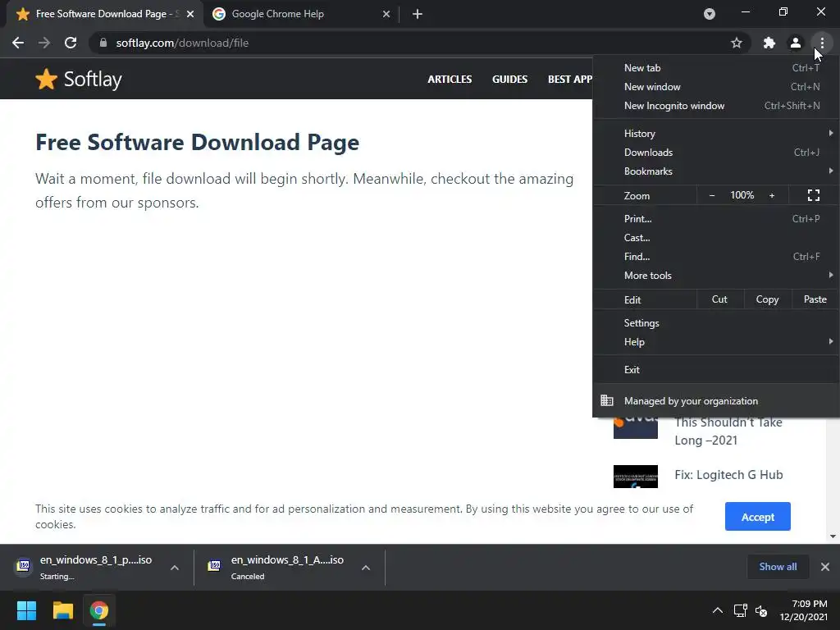This screenshot has height=630, width=840.
Task: Click the tab search dropdown in the title bar
Action: tap(710, 14)
